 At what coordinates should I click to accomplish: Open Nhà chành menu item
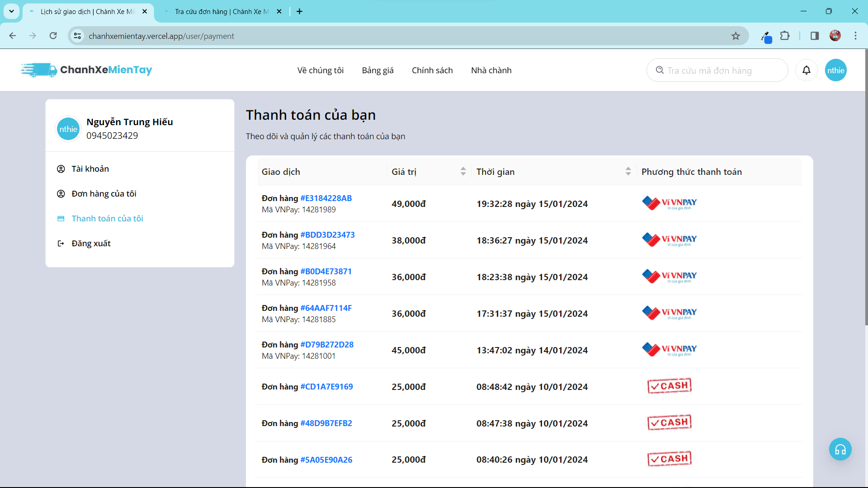click(x=491, y=70)
